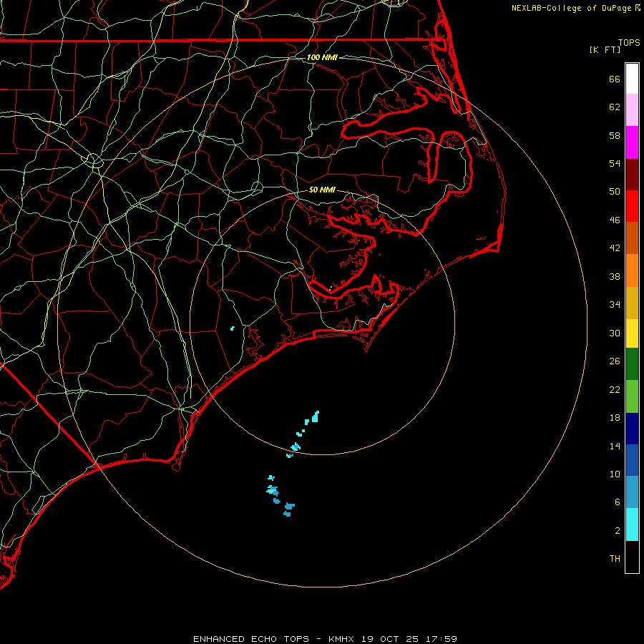The height and width of the screenshot is (644, 644).
Task: Click the '22' legend value
Action: click(x=615, y=389)
